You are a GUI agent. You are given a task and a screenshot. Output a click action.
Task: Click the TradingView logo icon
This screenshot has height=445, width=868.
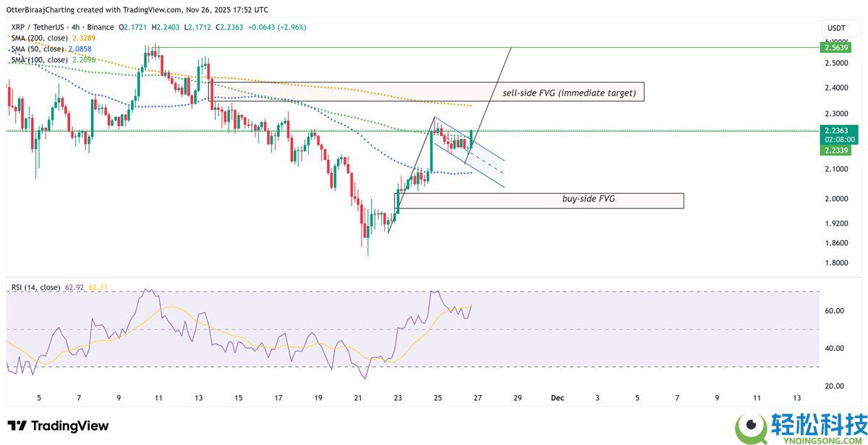pos(18,425)
